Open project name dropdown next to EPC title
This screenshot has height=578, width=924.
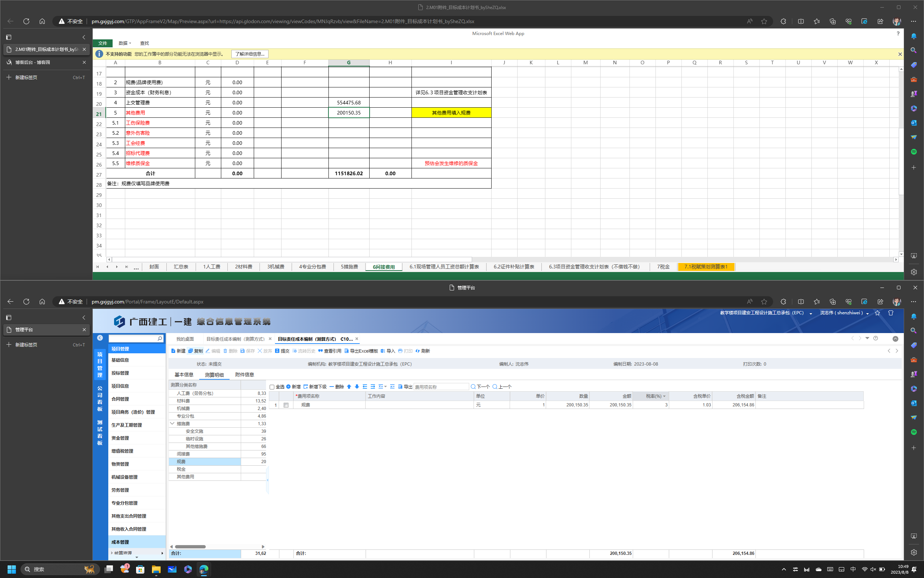pyautogui.click(x=811, y=314)
